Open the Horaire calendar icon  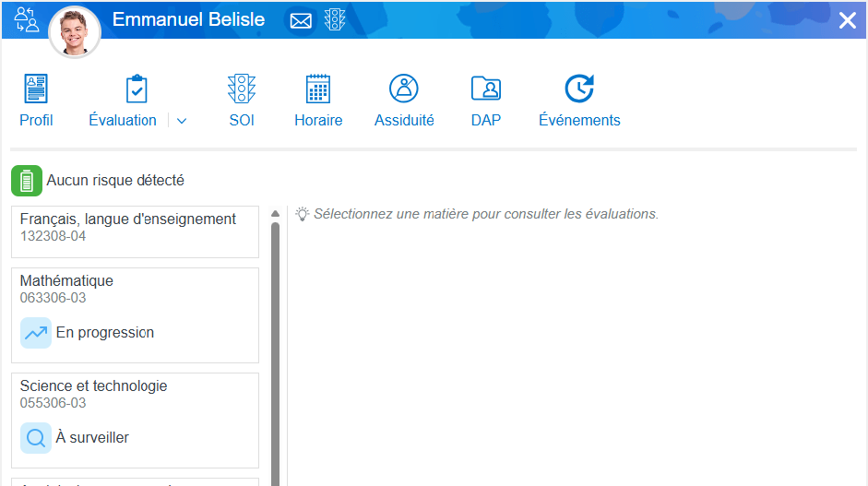[x=318, y=89]
